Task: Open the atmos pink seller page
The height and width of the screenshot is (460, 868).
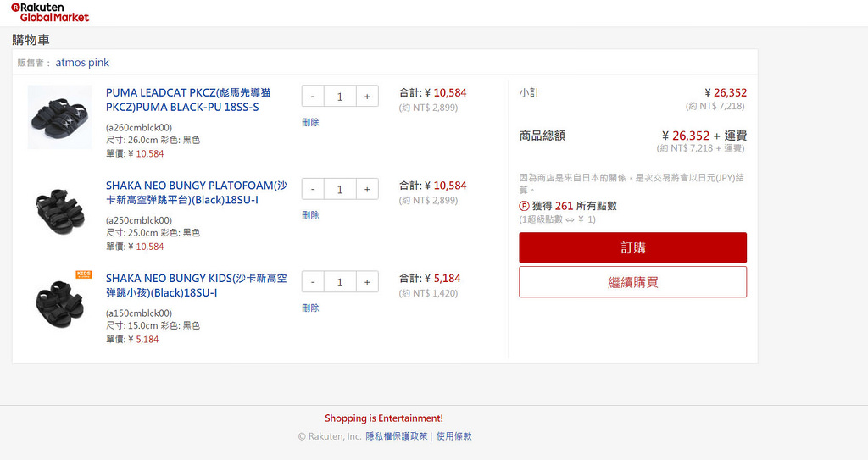Action: (82, 63)
